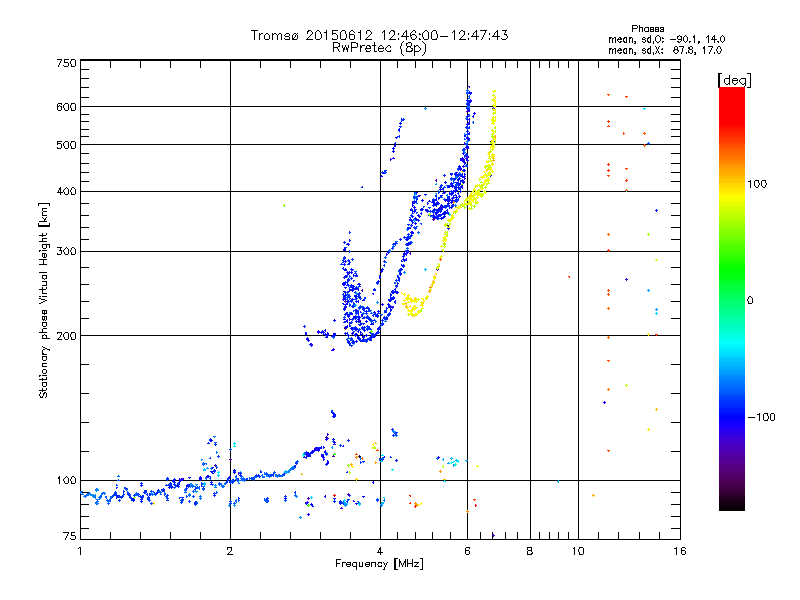Select the "mean, sd,X: 87.8, 17.0" line
Viewport: 800px width, 600px height.
[665, 50]
